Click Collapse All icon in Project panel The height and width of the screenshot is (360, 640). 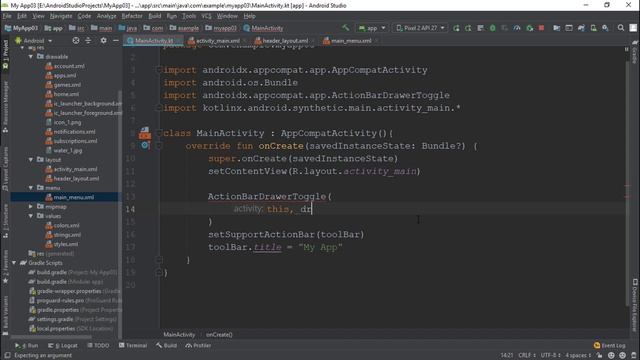coord(88,40)
